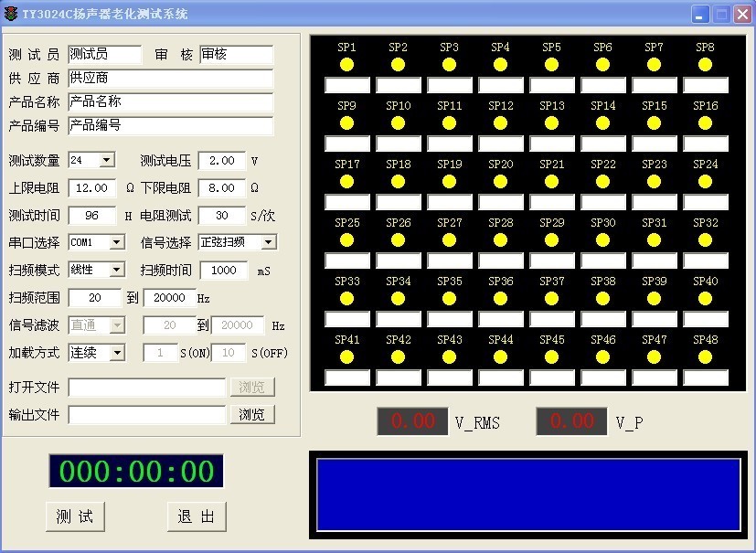Click the 上限电阻 field showing 12.00
756x553 pixels.
coord(92,188)
